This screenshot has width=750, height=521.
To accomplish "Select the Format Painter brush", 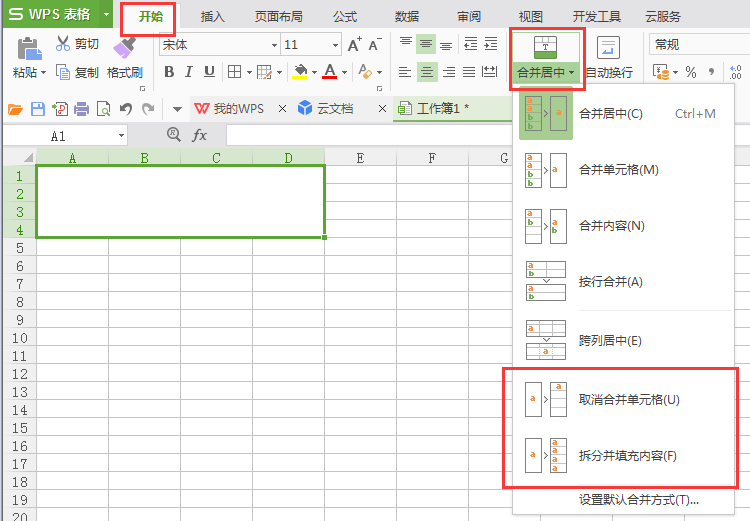I will pos(125,58).
